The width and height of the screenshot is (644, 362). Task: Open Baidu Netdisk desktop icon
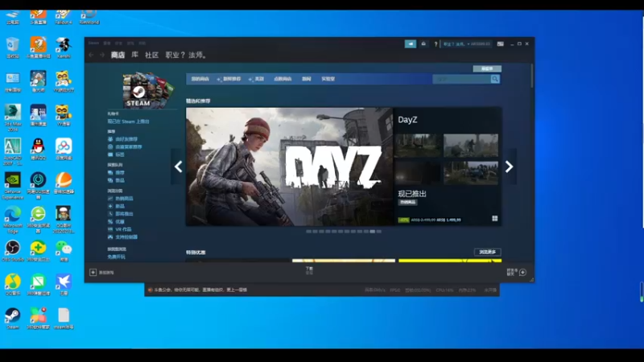[x=64, y=149]
